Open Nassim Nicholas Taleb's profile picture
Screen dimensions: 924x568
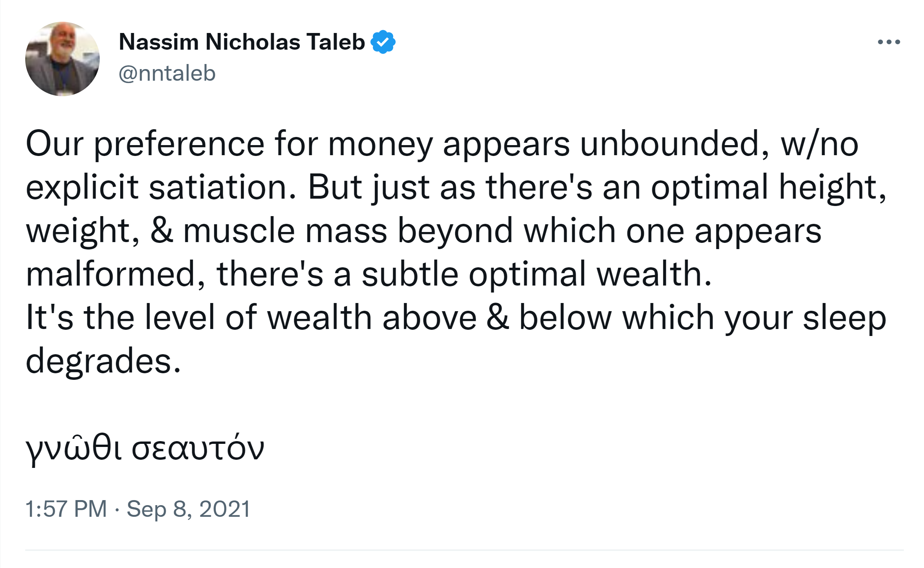click(x=62, y=59)
